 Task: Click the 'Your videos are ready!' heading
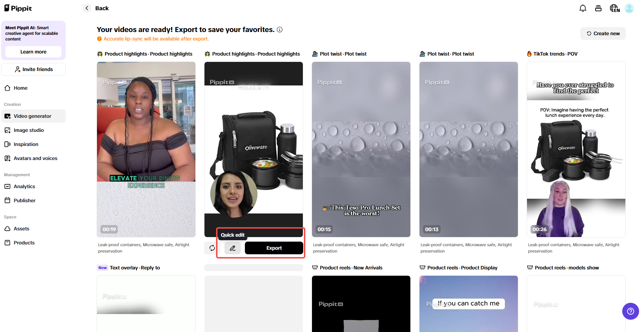(x=186, y=30)
